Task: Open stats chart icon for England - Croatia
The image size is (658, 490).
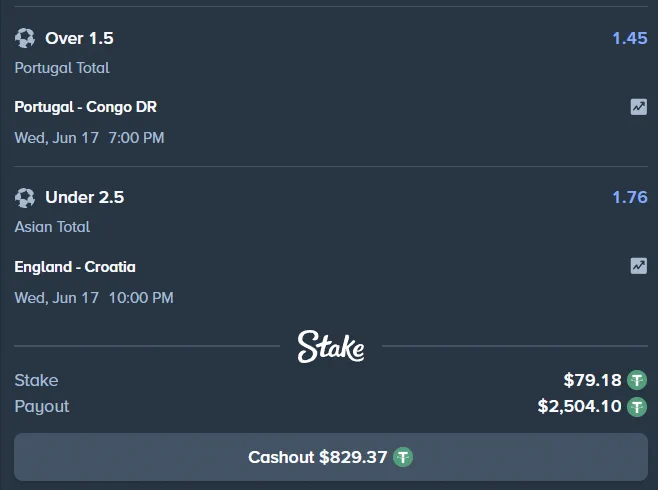Action: tap(639, 266)
